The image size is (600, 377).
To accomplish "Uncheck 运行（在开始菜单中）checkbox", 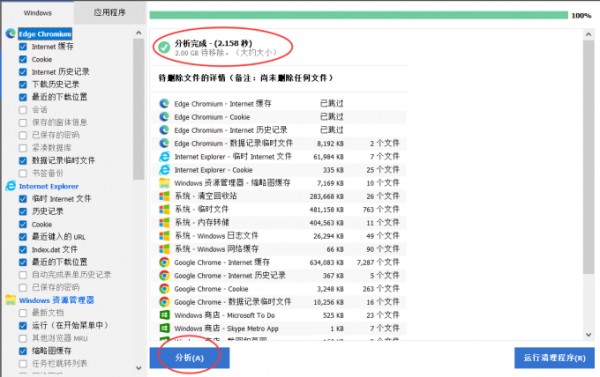I will coord(23,325).
